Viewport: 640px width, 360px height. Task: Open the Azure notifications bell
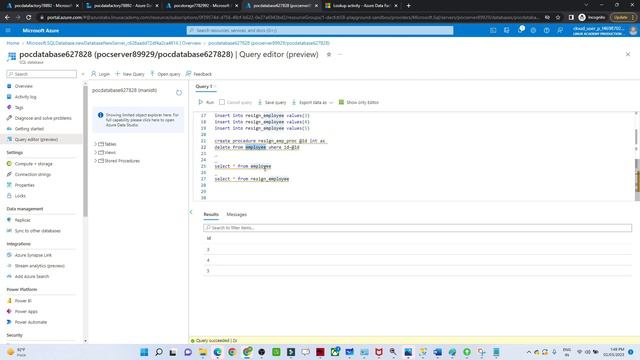[x=520, y=31]
